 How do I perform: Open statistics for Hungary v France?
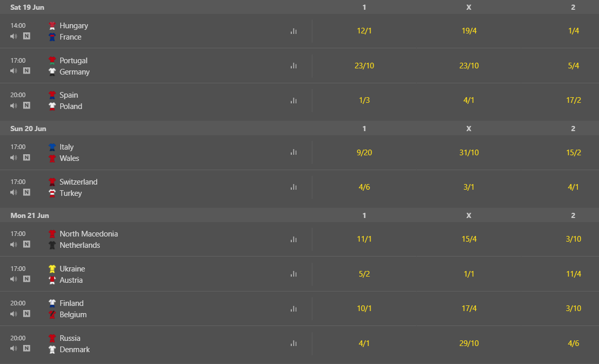[x=293, y=31]
